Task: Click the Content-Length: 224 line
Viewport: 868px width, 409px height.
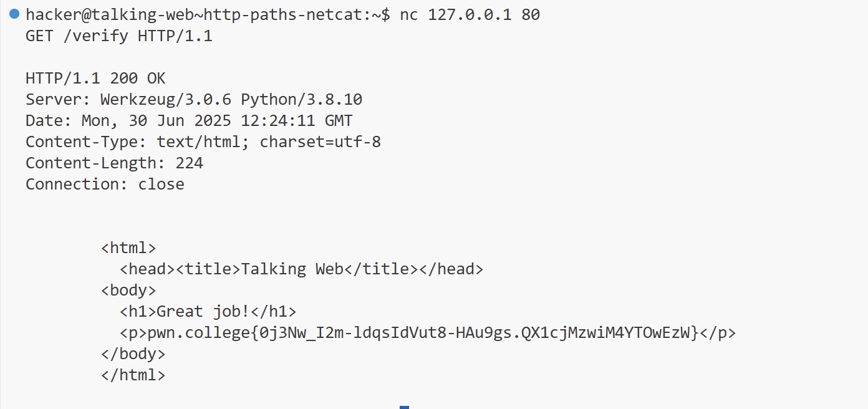Action: click(x=114, y=163)
